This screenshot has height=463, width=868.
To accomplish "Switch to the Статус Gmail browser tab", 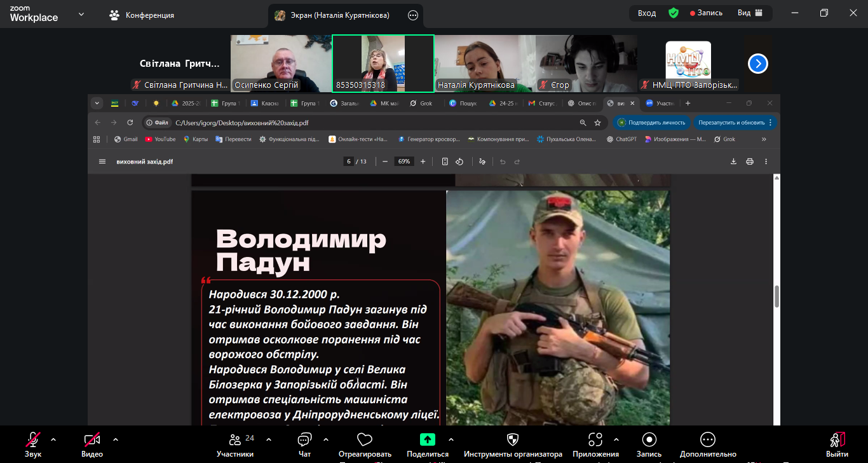I will coord(541,103).
